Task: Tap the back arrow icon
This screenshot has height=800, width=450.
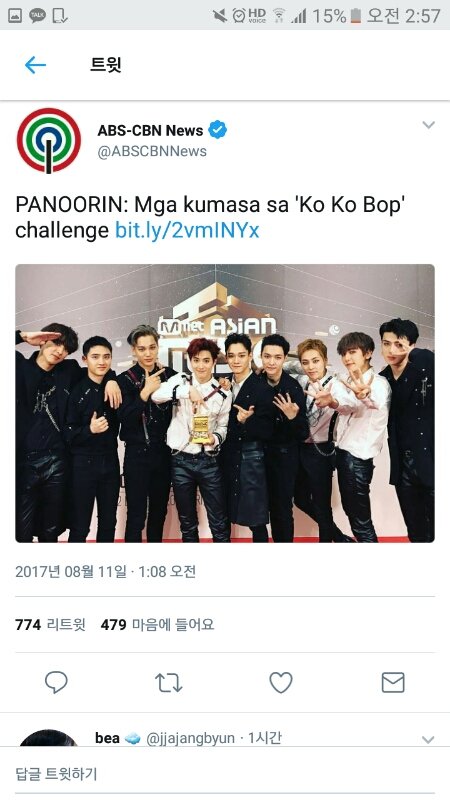Action: [x=35, y=65]
